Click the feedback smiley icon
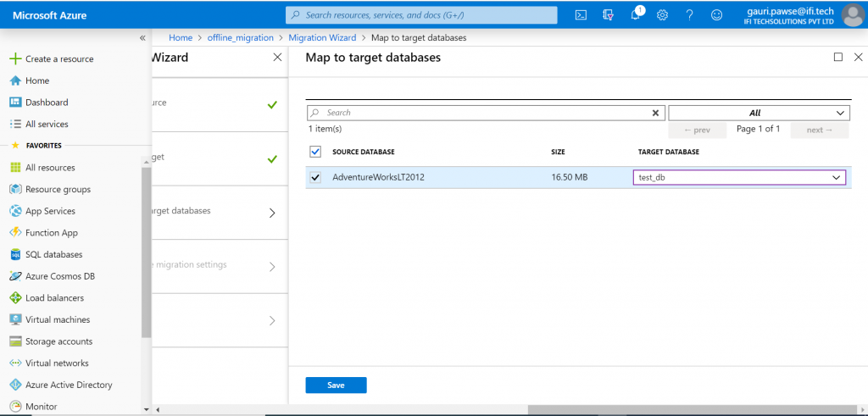 pos(716,15)
